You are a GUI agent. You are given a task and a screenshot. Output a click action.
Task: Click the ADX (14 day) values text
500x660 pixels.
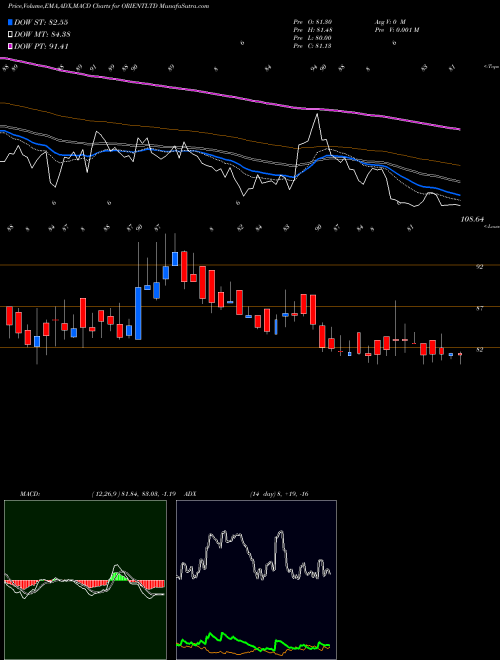[x=279, y=494]
